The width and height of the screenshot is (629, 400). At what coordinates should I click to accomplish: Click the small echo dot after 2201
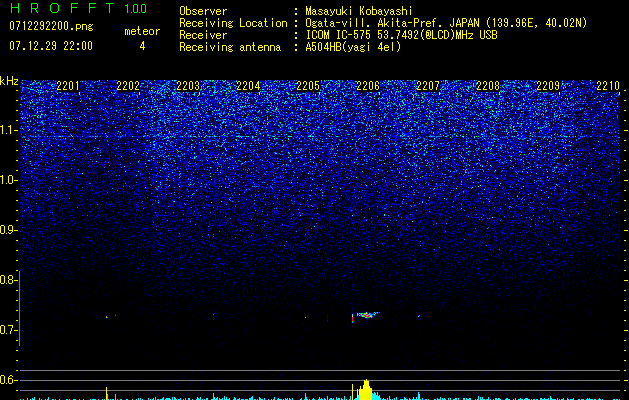pos(107,317)
